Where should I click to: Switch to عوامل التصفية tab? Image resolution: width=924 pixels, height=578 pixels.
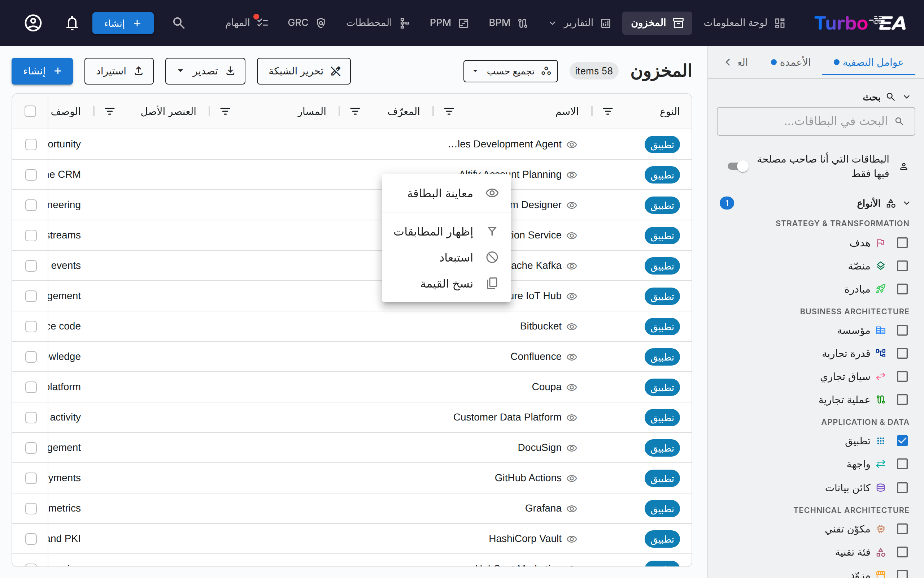click(x=868, y=62)
